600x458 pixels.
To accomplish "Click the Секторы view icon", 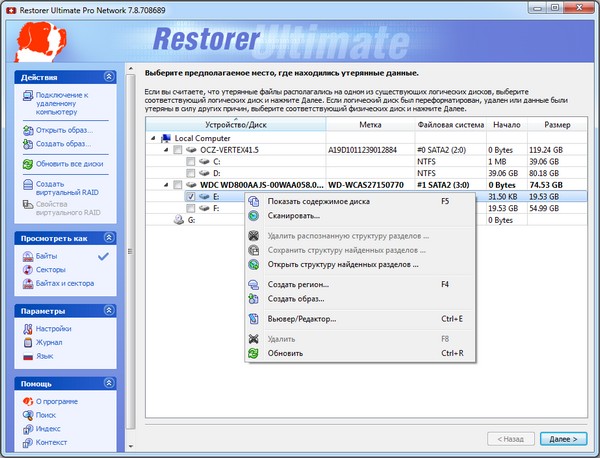I will click(x=28, y=270).
